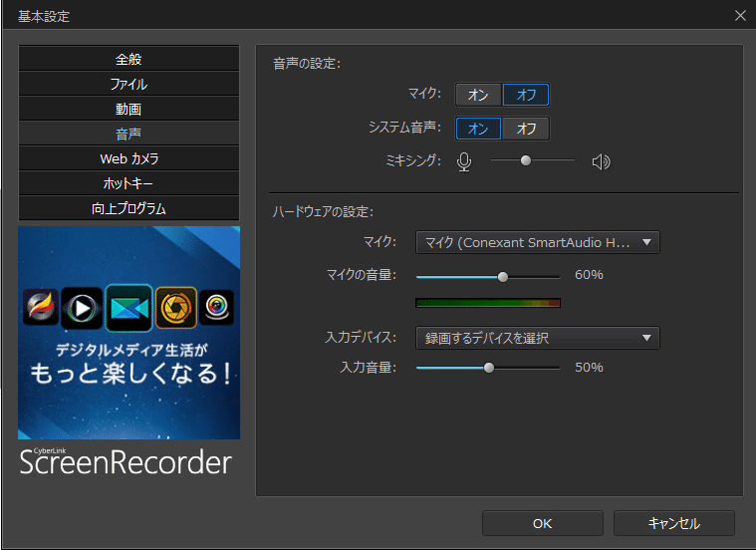The image size is (756, 550).
Task: Turn システム音声 to オン
Action: 478,129
